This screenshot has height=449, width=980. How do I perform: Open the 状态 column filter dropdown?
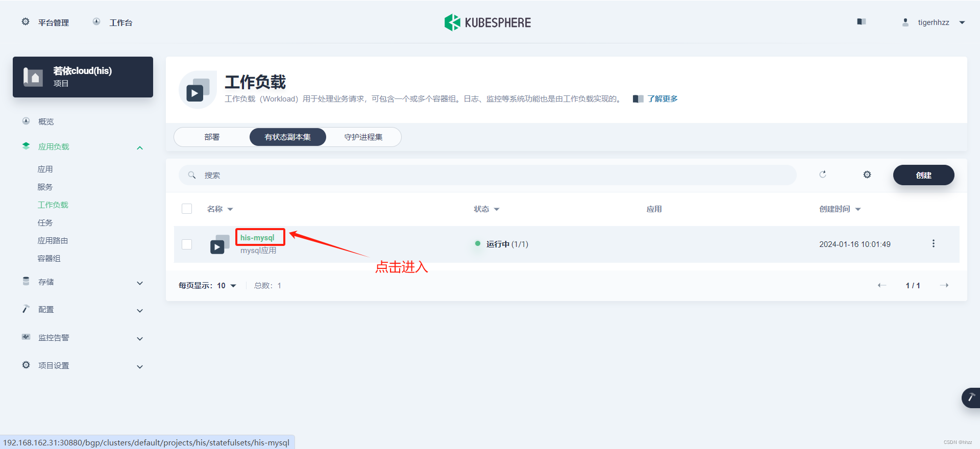[486, 209]
